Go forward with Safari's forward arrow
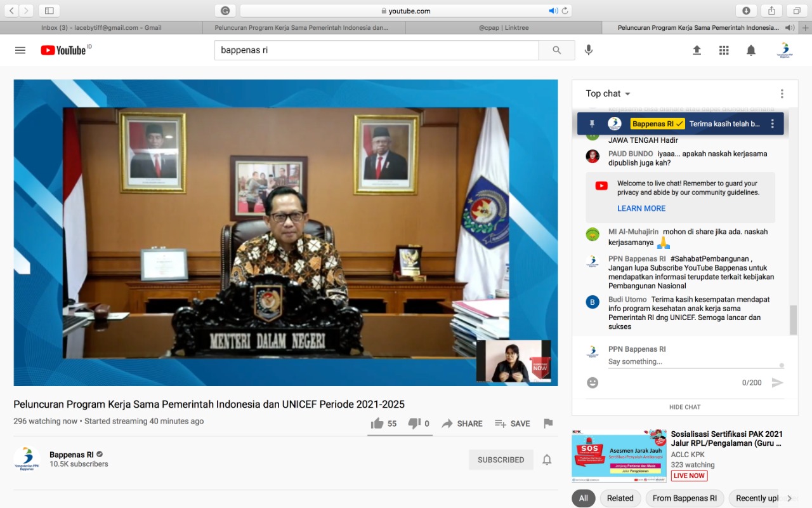Image resolution: width=812 pixels, height=508 pixels. (26, 10)
